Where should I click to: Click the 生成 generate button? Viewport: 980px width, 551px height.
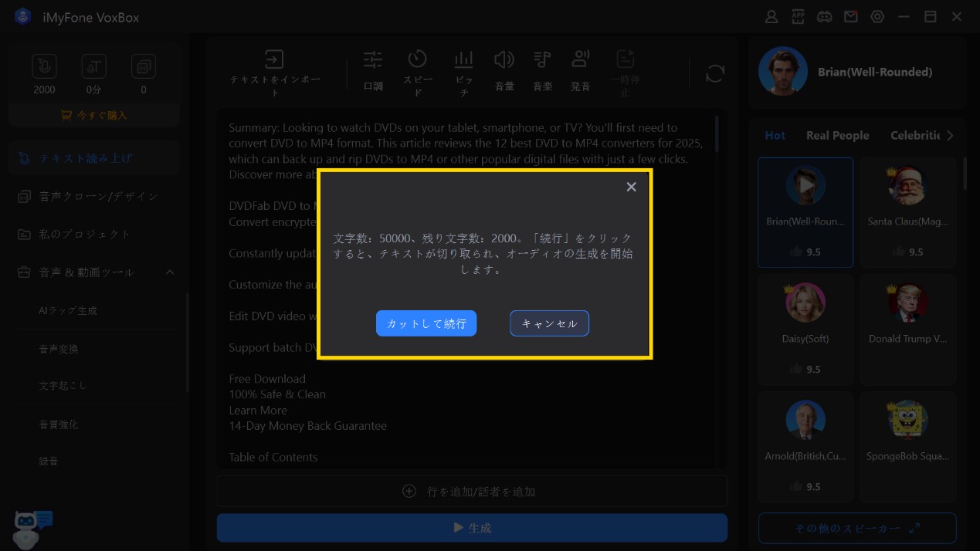click(x=472, y=528)
